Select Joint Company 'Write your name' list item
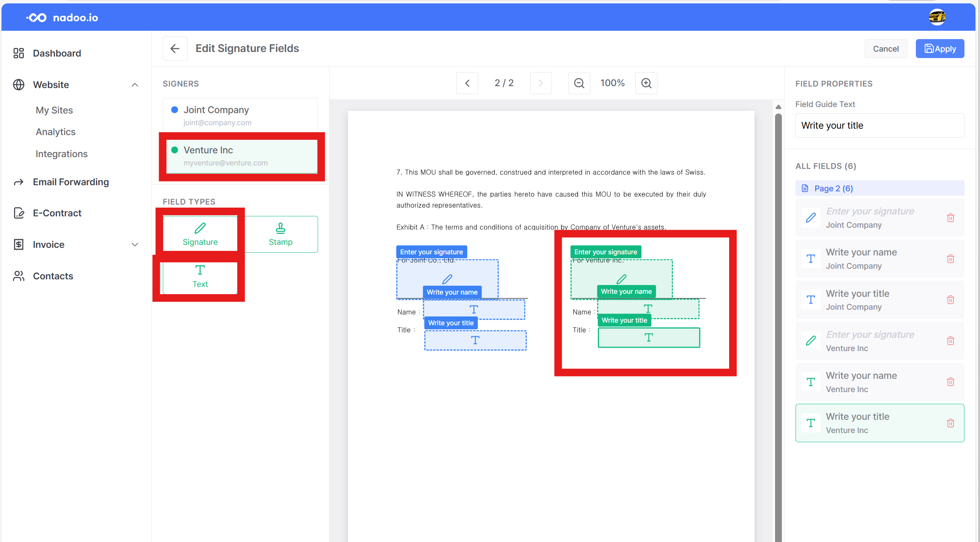Viewport: 980px width, 542px height. 879,259
